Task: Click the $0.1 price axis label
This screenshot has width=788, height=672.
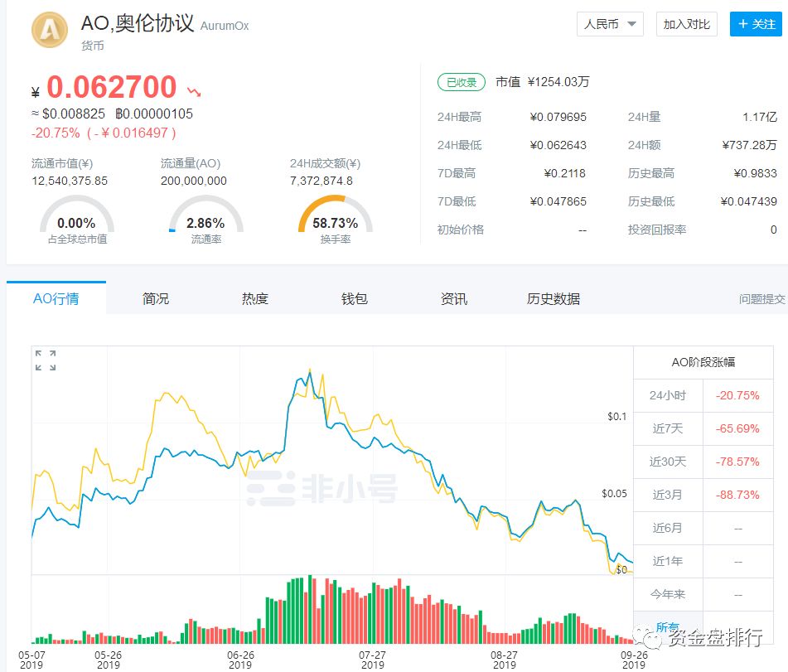Action: pyautogui.click(x=617, y=417)
